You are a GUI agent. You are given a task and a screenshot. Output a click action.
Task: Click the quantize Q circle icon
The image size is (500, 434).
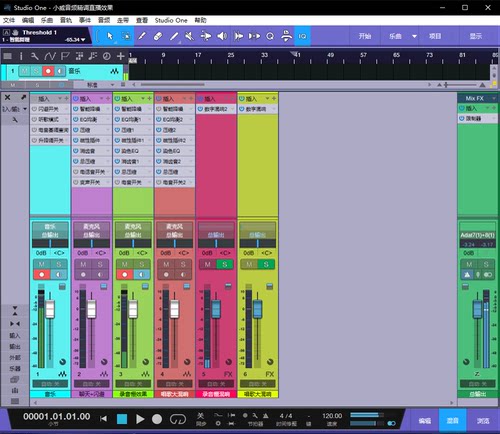pyautogui.click(x=270, y=36)
